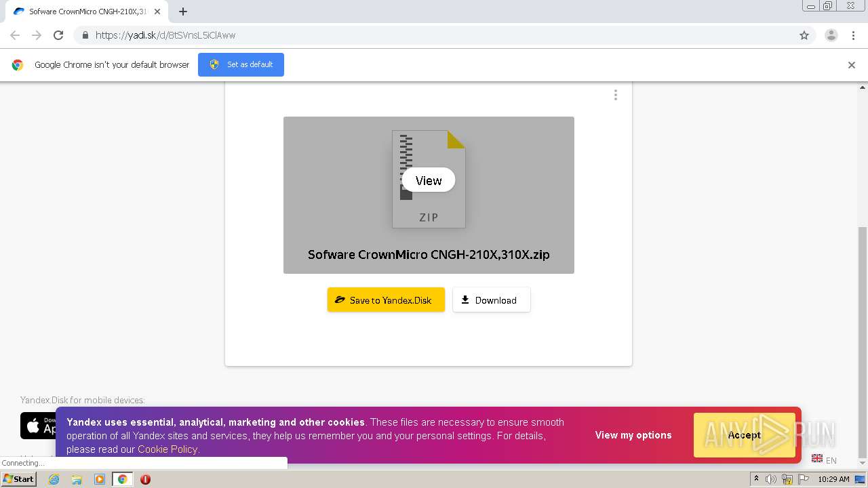Viewport: 868px width, 488px height.
Task: Go back to previous page
Action: pos(15,35)
